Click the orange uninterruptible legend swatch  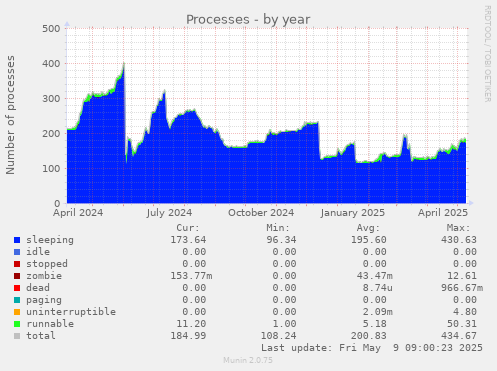pyautogui.click(x=17, y=312)
